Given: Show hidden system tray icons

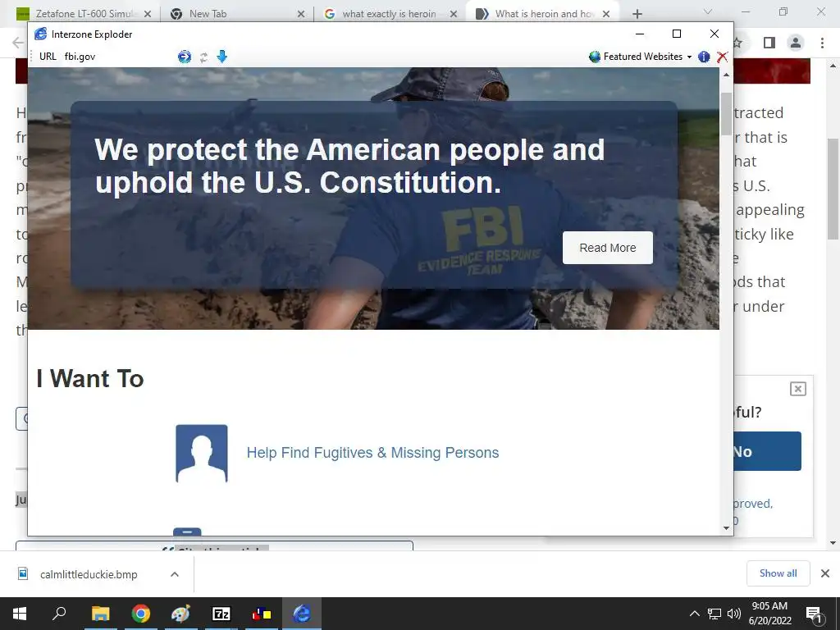Looking at the screenshot, I should 694,614.
